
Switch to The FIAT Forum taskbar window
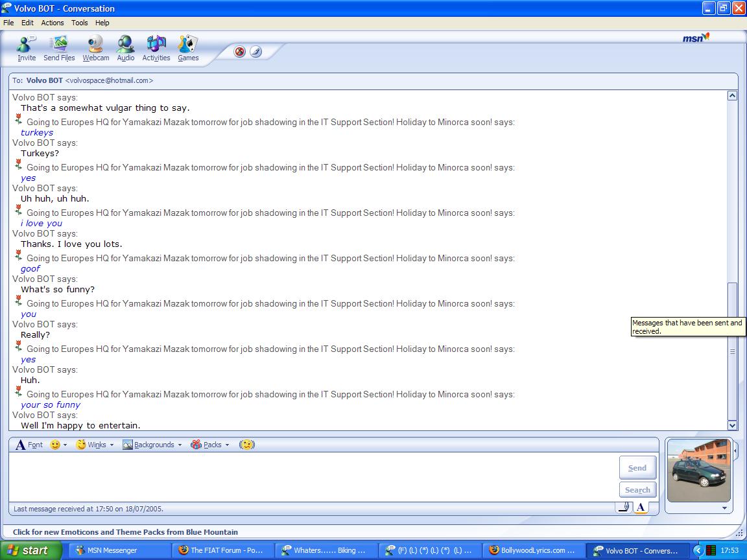[222, 550]
